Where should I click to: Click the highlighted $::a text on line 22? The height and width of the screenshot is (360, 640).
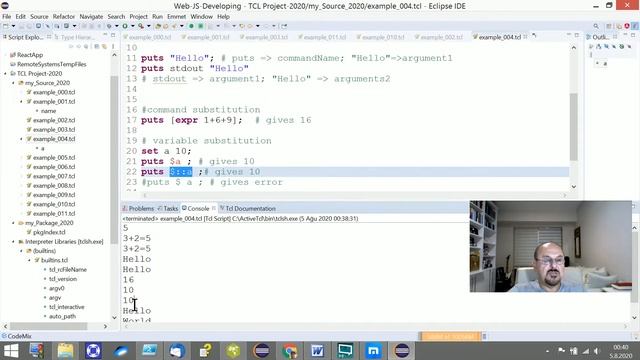181,172
